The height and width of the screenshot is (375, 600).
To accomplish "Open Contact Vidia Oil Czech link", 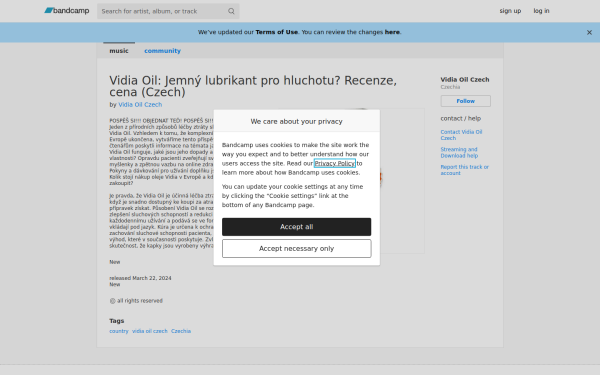I will (461, 135).
